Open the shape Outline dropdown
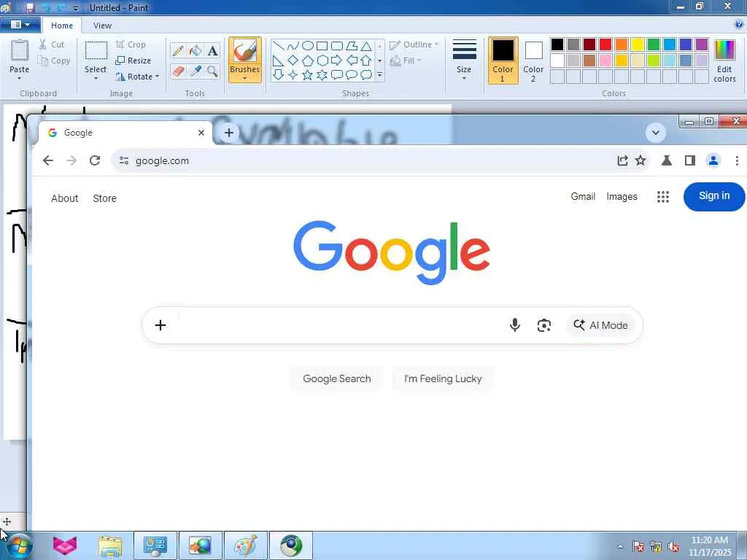Image resolution: width=747 pixels, height=560 pixels. [x=414, y=44]
